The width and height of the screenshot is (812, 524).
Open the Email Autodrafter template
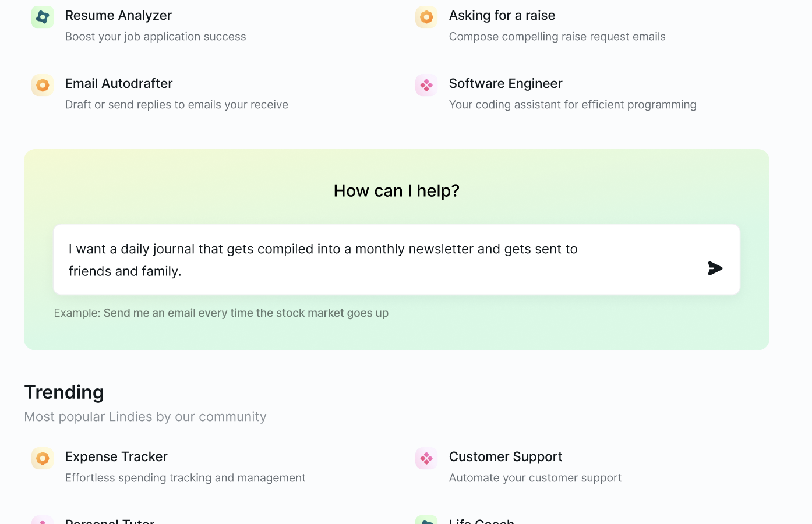pyautogui.click(x=118, y=83)
